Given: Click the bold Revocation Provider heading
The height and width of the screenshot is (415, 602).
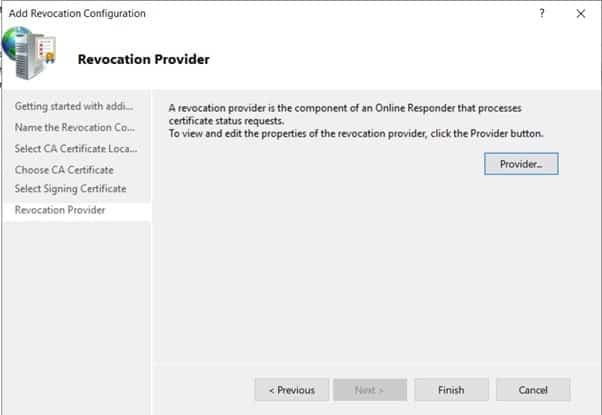Looking at the screenshot, I should pos(143,59).
